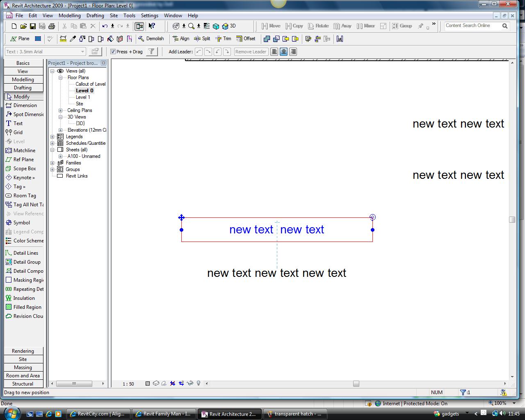Click the What's This help cursor icon
The height and width of the screenshot is (420, 525).
152,26
